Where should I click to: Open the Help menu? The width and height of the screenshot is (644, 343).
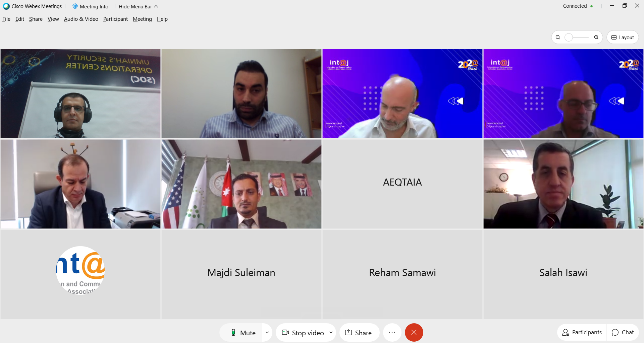point(162,19)
